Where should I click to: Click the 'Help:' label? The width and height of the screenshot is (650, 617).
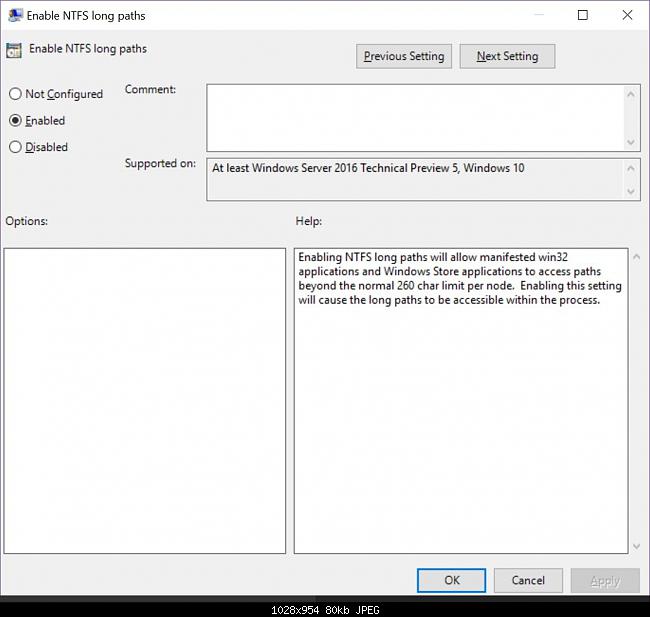point(309,221)
